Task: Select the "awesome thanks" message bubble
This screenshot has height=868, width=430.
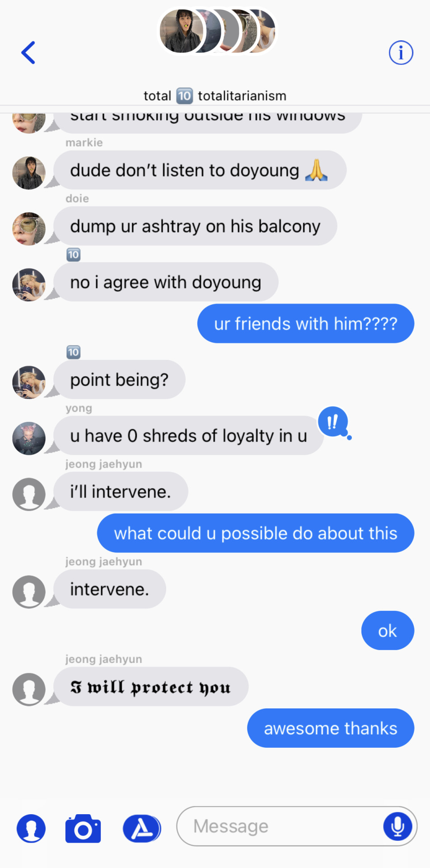Action: [331, 728]
